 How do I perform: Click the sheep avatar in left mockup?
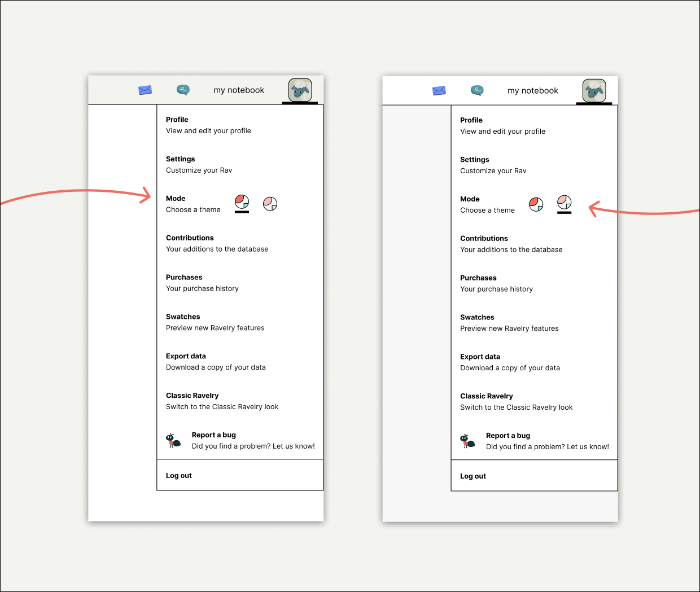300,90
